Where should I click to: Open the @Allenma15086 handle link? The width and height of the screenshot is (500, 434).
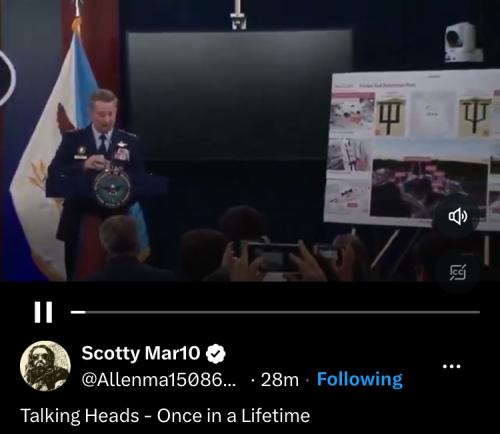tap(159, 379)
